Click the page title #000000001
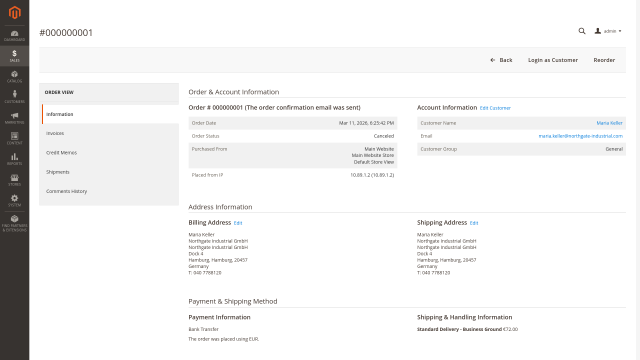640x360 pixels. (x=66, y=33)
